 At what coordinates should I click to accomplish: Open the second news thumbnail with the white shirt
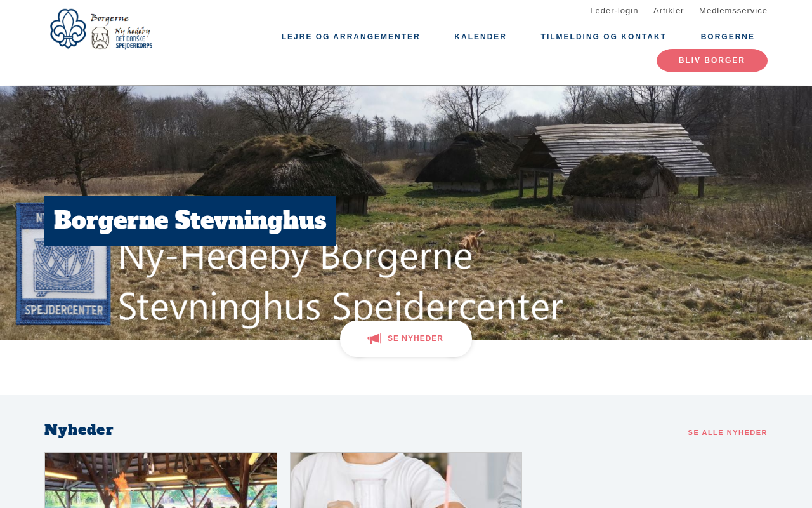coord(406,480)
